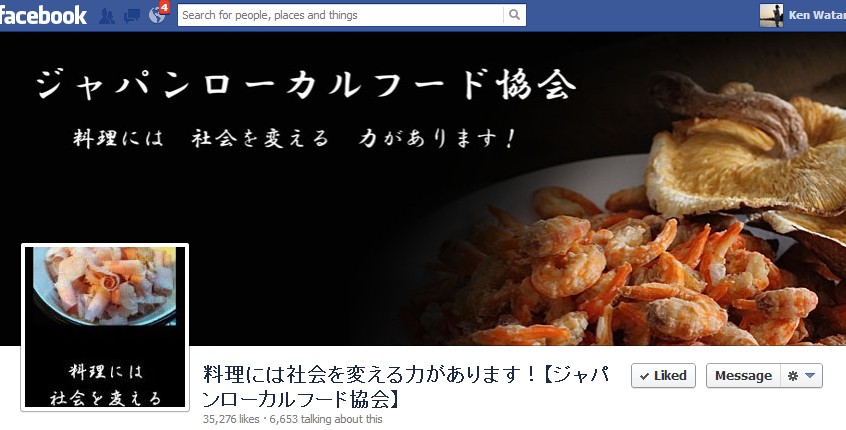View the 35,276 likes link
Image resolution: width=846 pixels, height=430 pixels.
(x=231, y=419)
